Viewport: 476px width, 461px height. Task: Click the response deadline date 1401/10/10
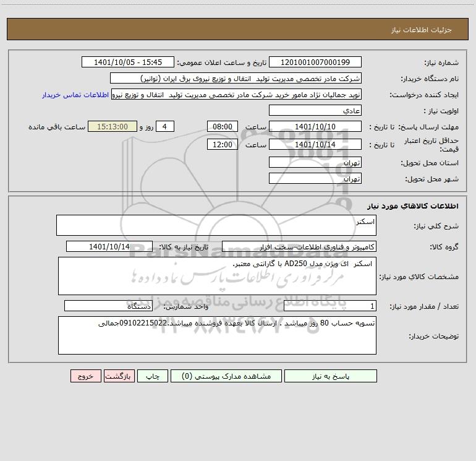[x=315, y=126]
